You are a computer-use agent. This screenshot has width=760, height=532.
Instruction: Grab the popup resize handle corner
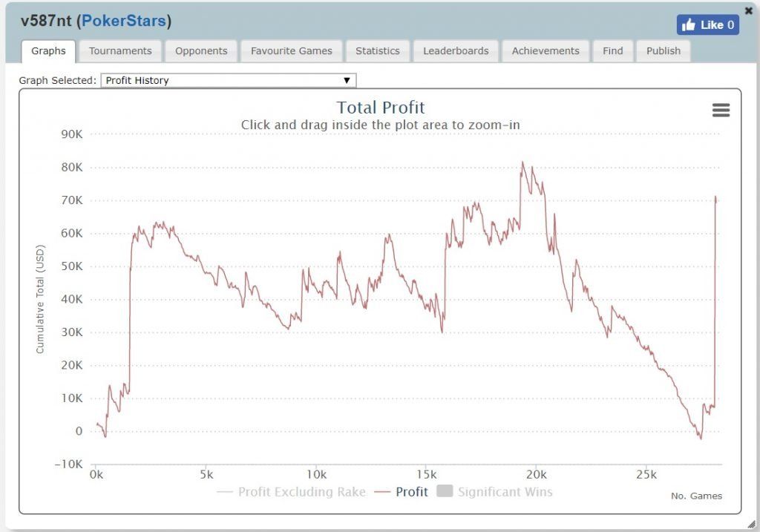(x=751, y=525)
